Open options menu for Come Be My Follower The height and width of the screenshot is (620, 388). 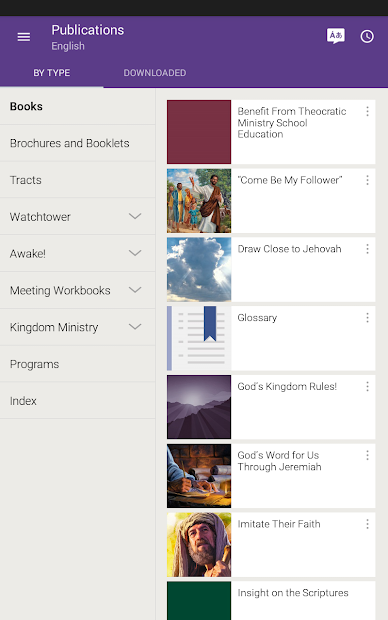[x=367, y=180]
